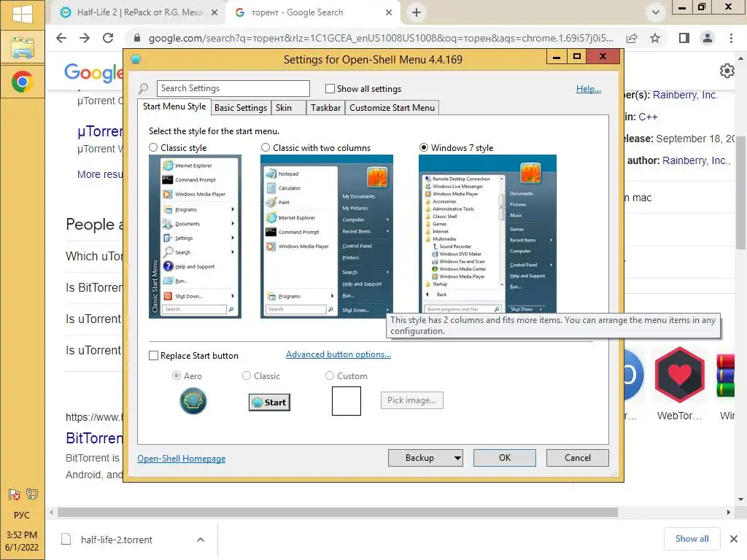The width and height of the screenshot is (747, 560).
Task: Click Cancel in Open-Shell settings
Action: point(578,458)
